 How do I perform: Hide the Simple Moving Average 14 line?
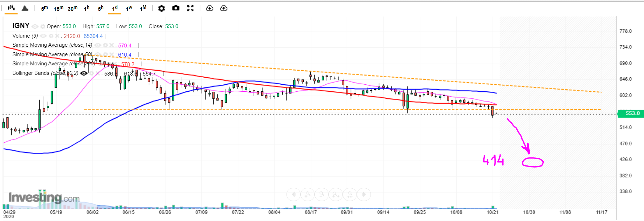(98, 45)
